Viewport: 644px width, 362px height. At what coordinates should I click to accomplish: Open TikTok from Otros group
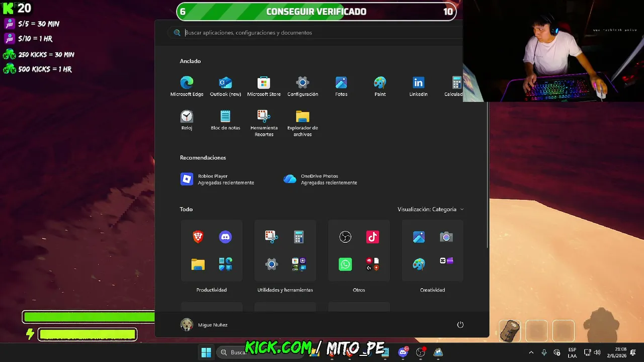tap(372, 237)
